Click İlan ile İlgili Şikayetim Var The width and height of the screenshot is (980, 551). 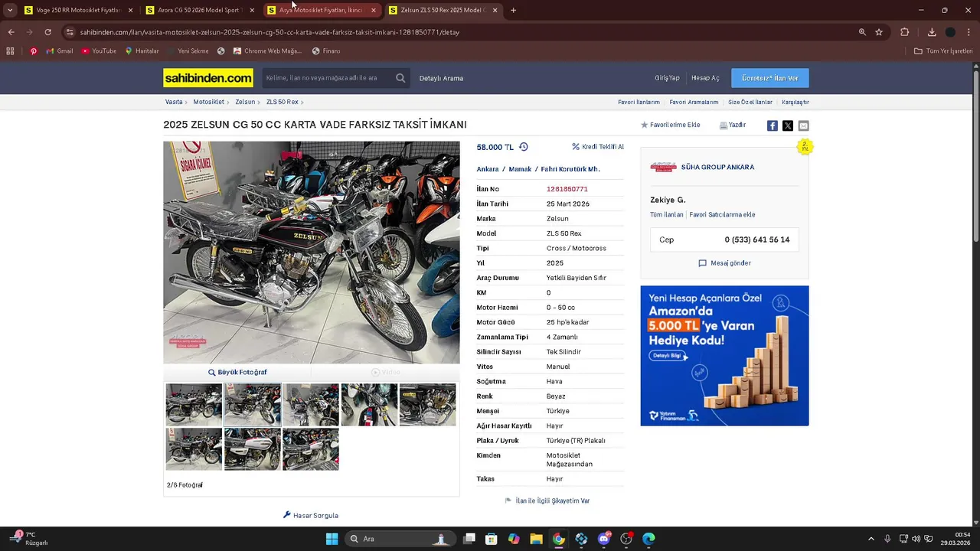point(547,500)
